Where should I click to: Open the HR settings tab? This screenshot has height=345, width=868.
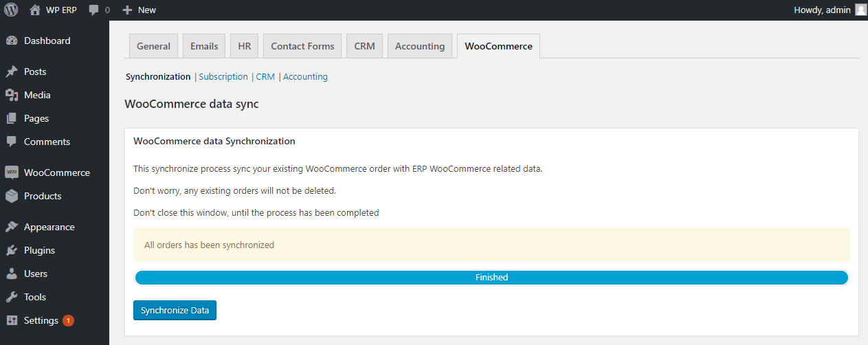(244, 46)
